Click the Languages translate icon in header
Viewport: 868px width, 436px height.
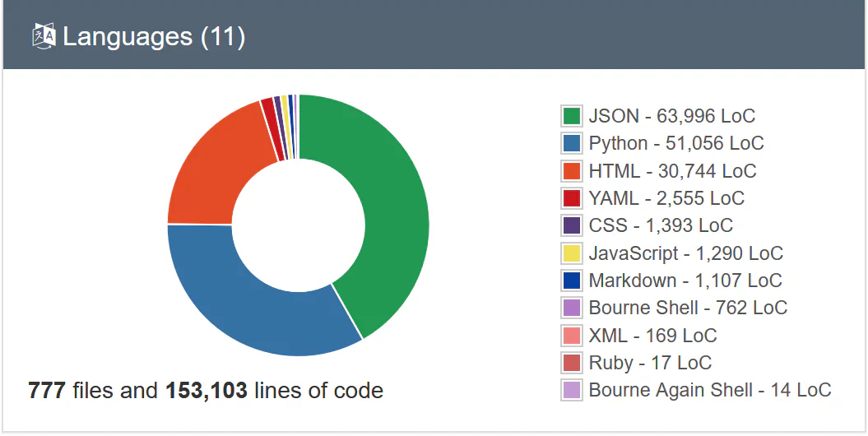44,36
